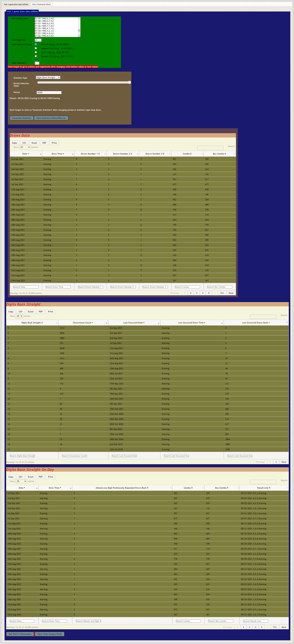This screenshot has height=644, width=294.
Task: Sort by Last Occurred Draws Back column
Action: (256, 322)
